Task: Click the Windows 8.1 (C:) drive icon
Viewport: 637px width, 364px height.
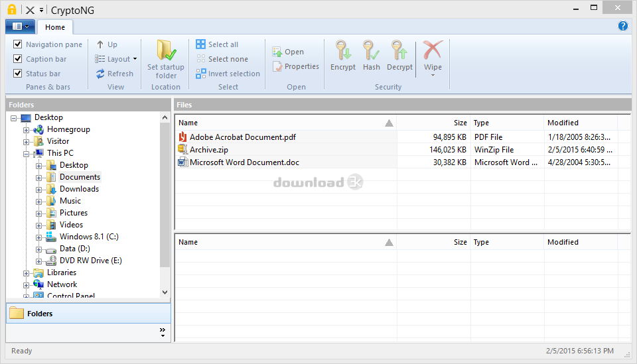Action: point(51,237)
